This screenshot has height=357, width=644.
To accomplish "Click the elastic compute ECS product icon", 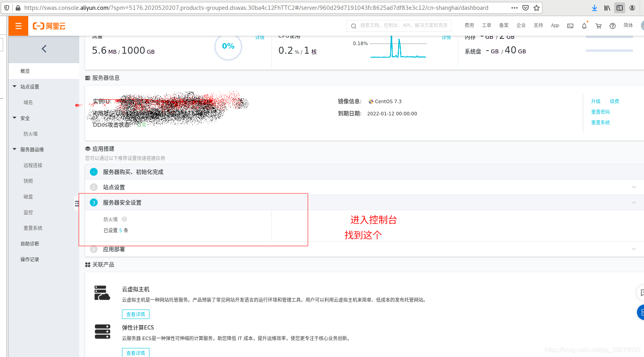I will point(102,331).
